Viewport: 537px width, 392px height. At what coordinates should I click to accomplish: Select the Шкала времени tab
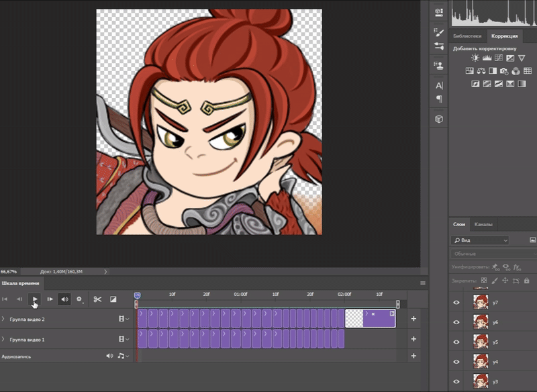pyautogui.click(x=20, y=283)
